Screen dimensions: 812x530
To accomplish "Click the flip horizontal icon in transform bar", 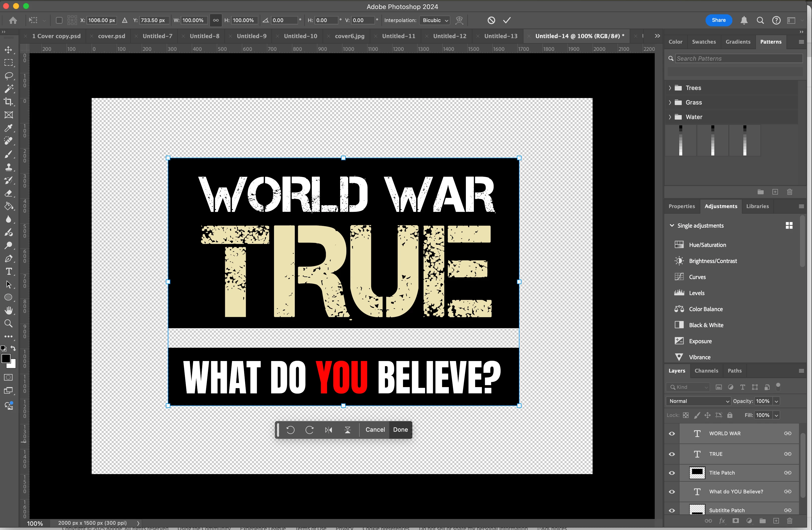I will pyautogui.click(x=328, y=430).
